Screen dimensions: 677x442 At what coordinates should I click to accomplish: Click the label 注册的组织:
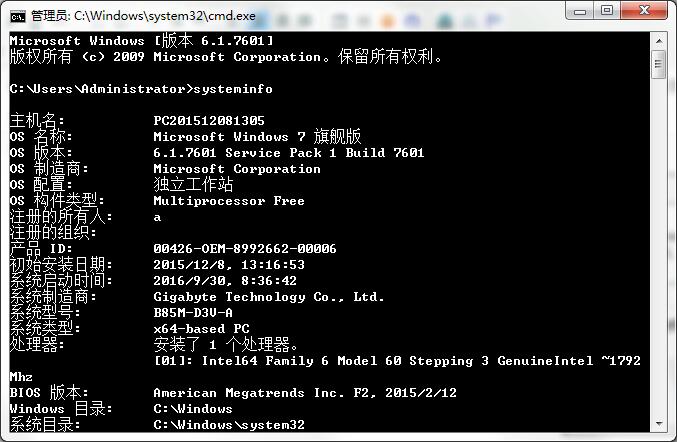click(x=53, y=233)
